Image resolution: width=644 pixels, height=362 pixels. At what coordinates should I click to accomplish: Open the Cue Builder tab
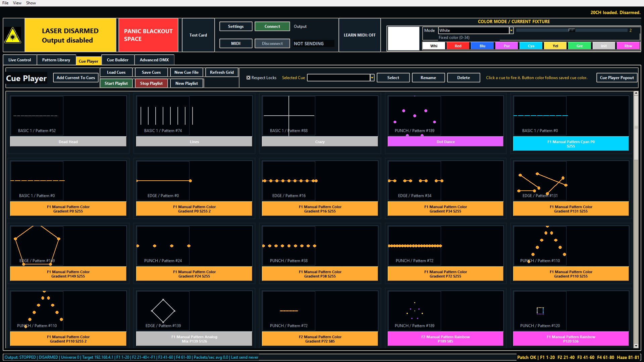tap(118, 60)
